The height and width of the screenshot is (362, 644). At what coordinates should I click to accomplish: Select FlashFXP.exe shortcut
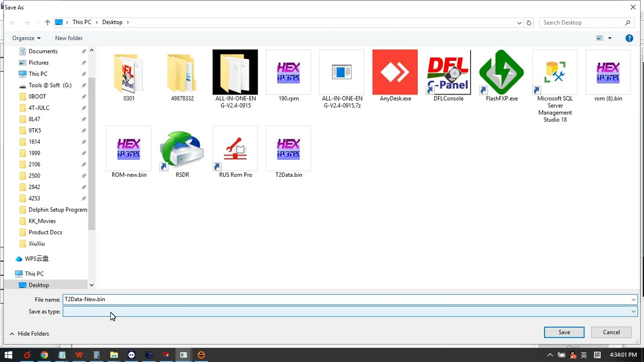point(502,76)
